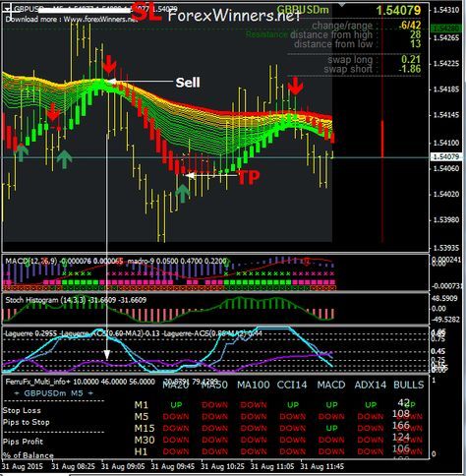Click the green UP in M1 row under ADX14

tap(371, 405)
